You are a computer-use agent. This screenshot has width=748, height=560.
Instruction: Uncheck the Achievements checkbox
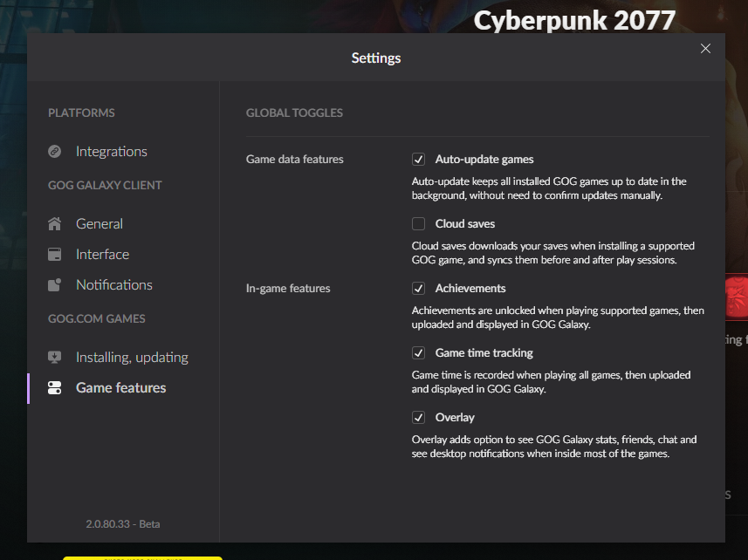(418, 289)
